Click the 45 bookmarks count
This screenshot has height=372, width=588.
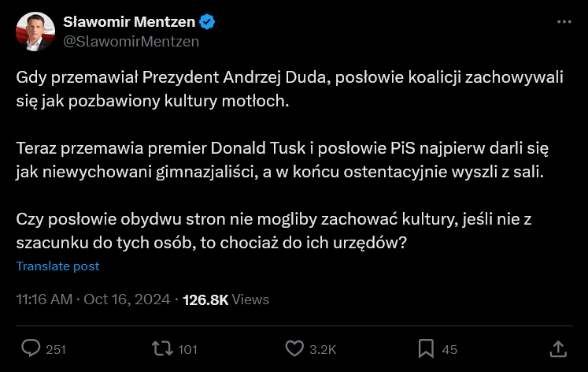tap(450, 349)
